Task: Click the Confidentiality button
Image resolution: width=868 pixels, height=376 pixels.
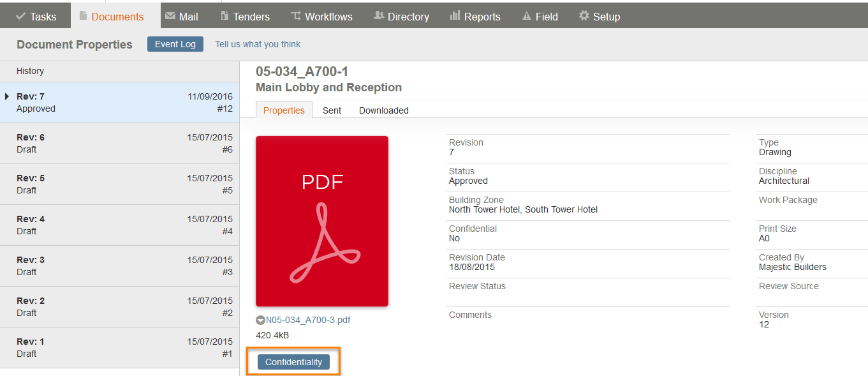Action: [x=294, y=362]
